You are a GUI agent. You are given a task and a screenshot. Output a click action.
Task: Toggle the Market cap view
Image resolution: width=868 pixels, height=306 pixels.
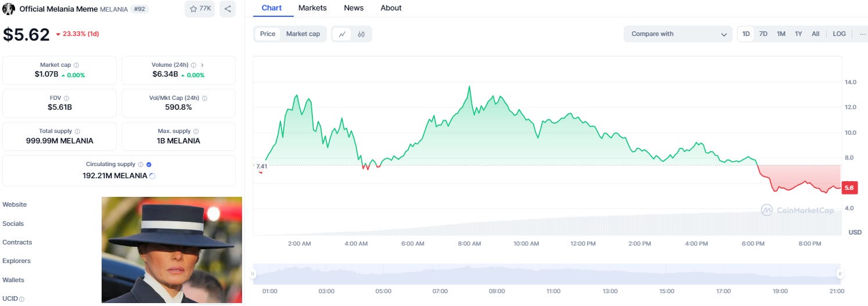coord(303,34)
